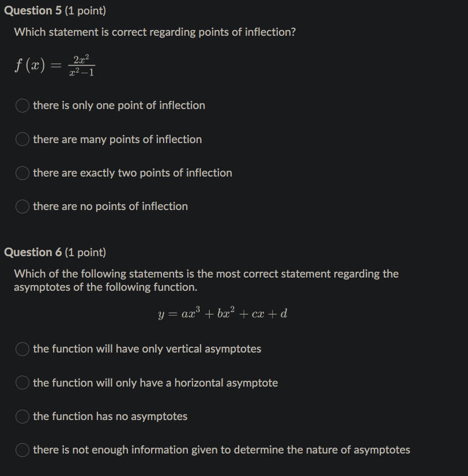468x476 pixels.
Task: Click the empty radio circle beside first option
Action: point(22,106)
